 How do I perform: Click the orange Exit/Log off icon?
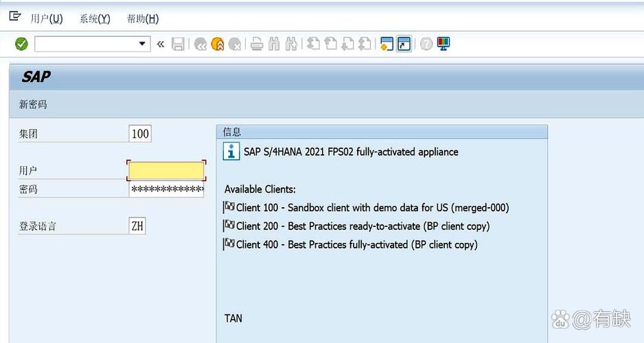coord(217,43)
